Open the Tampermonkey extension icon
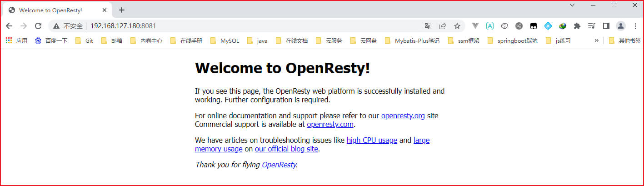 [x=534, y=26]
